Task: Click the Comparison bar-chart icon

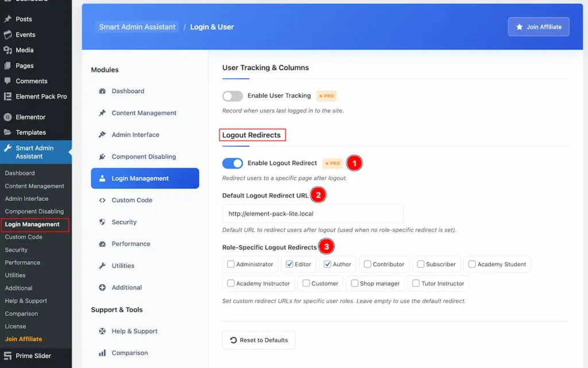Action: click(102, 353)
